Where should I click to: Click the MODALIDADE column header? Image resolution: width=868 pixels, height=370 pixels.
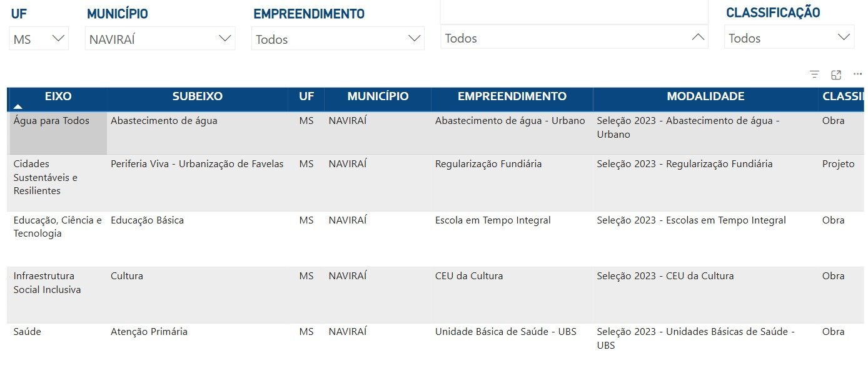(x=705, y=96)
